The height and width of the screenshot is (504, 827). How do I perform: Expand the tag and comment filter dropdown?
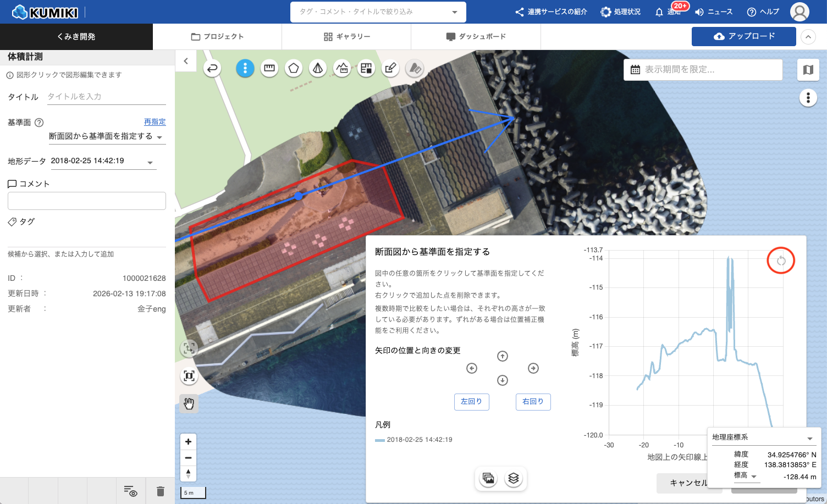click(x=454, y=12)
